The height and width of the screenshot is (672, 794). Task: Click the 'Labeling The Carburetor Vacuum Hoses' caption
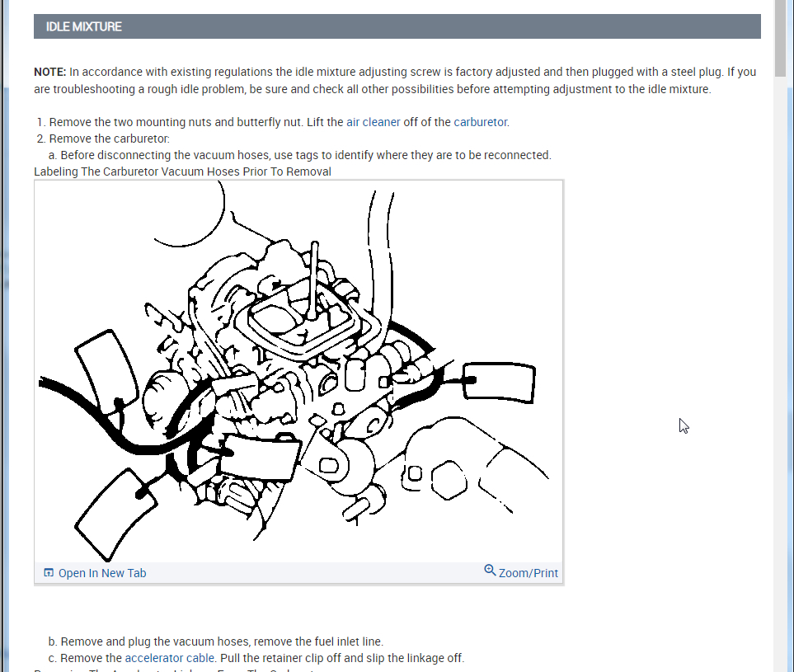pyautogui.click(x=182, y=172)
